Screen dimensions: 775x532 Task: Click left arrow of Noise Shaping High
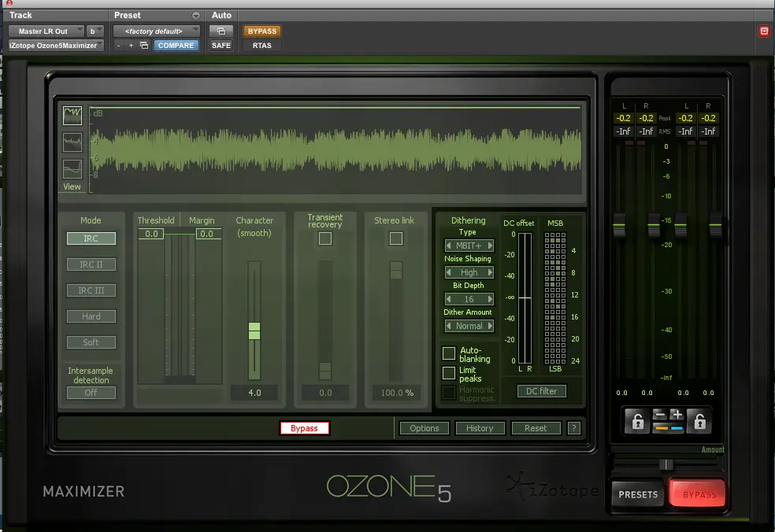(448, 272)
